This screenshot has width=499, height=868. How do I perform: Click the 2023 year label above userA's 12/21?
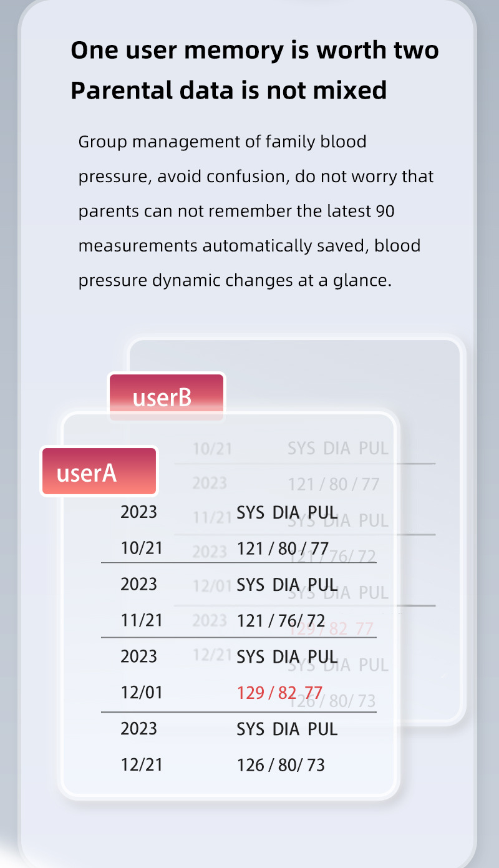pos(138,729)
